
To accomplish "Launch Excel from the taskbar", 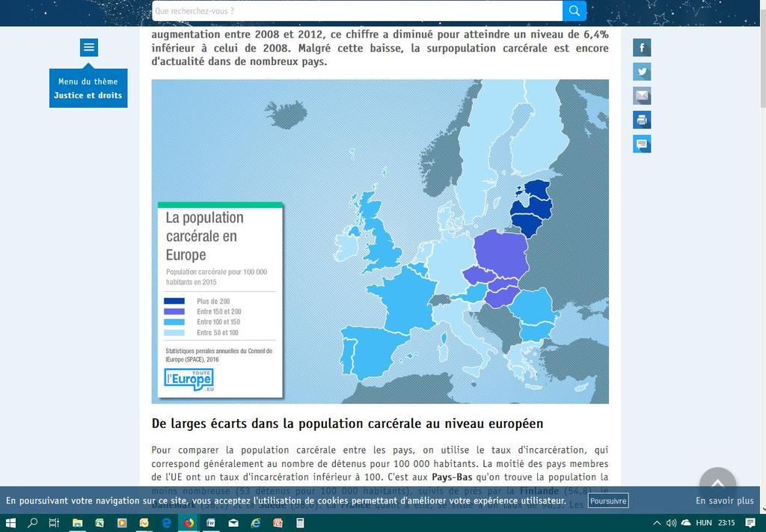I will [x=99, y=523].
